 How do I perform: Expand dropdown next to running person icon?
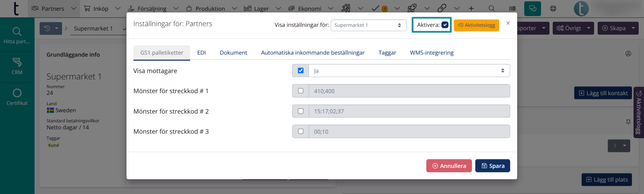point(361,8)
